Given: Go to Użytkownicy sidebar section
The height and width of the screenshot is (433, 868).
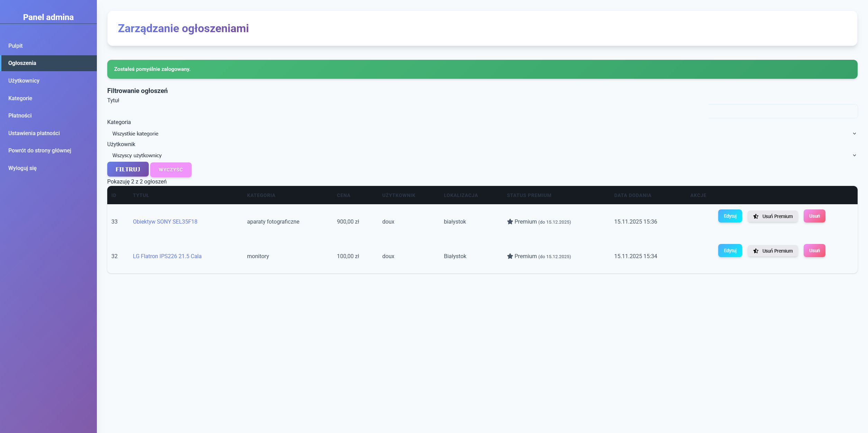Looking at the screenshot, I should pyautogui.click(x=24, y=81).
